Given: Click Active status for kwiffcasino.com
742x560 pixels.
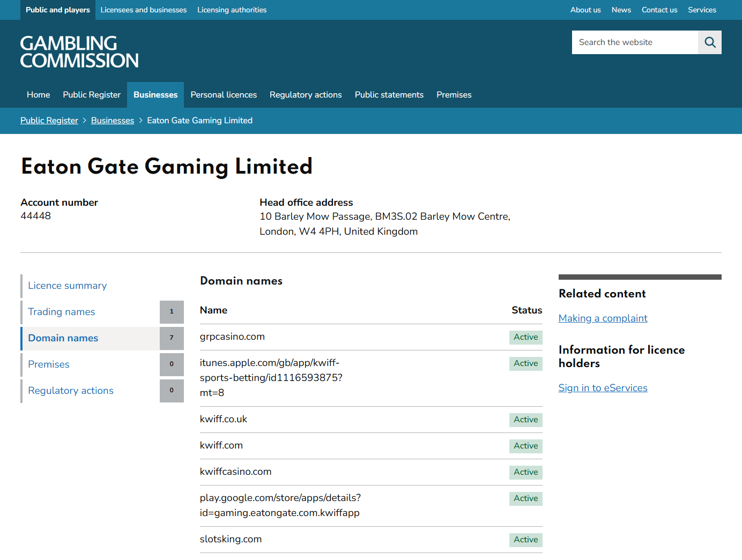Looking at the screenshot, I should 525,472.
